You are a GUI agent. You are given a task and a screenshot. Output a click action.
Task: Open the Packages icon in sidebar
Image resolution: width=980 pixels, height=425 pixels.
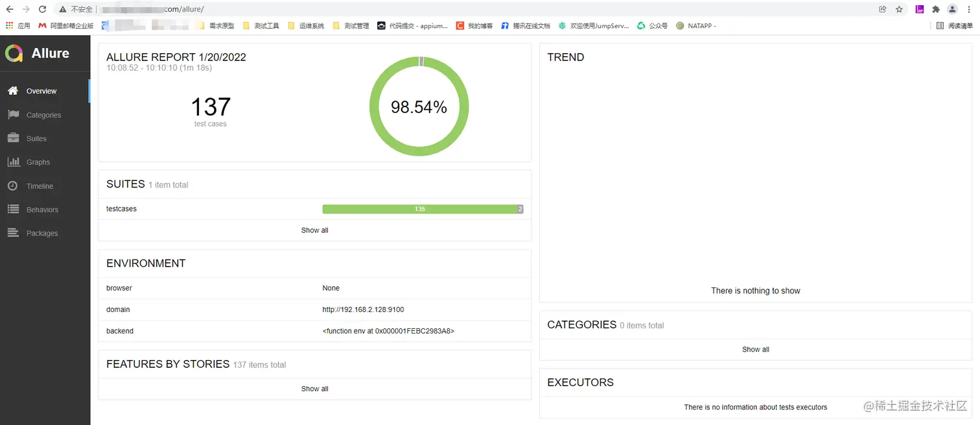(13, 233)
